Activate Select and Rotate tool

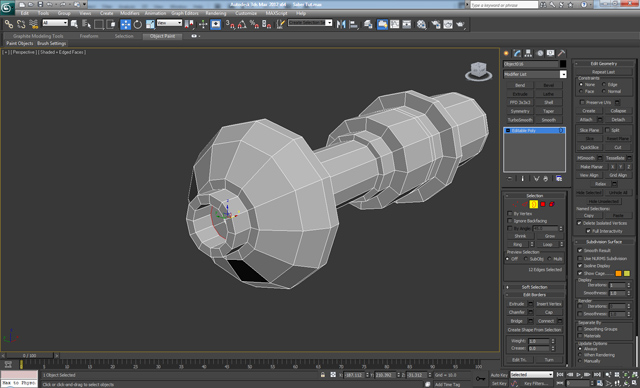click(x=138, y=24)
